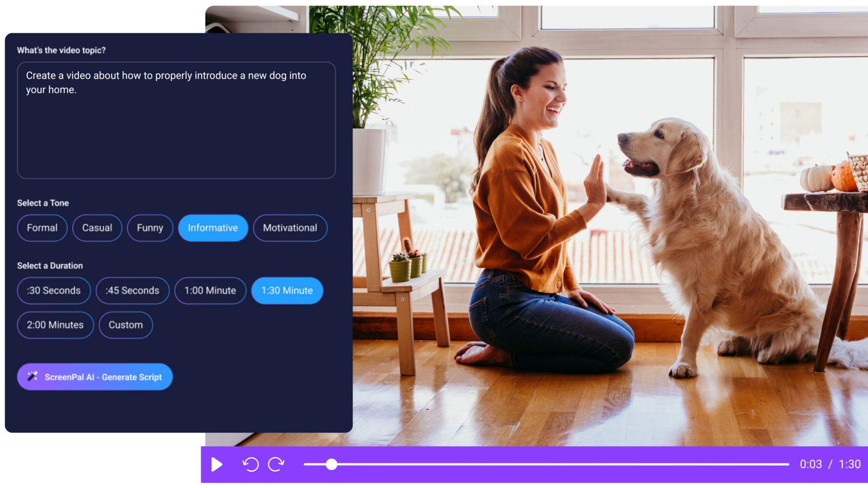
Task: Click the 0:03 / 1:30 time display
Action: (x=830, y=464)
